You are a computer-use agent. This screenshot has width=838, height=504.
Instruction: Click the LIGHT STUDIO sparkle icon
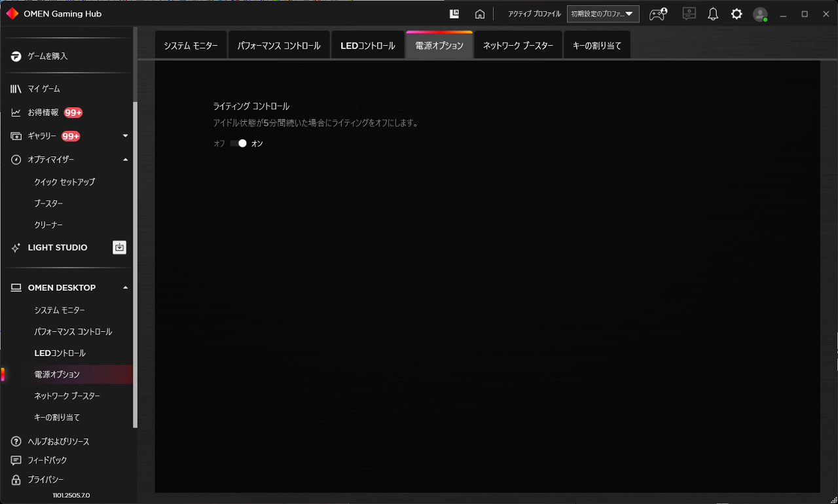pyautogui.click(x=16, y=248)
